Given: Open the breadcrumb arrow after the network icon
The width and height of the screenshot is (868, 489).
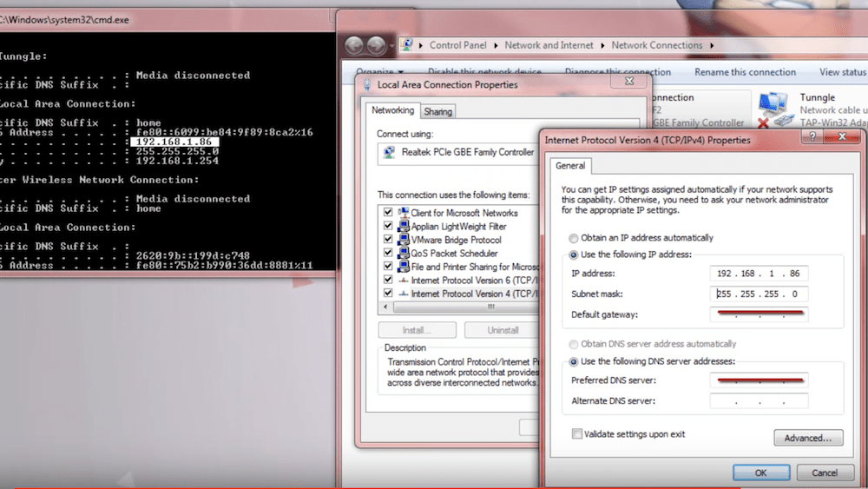Looking at the screenshot, I should click(x=421, y=45).
